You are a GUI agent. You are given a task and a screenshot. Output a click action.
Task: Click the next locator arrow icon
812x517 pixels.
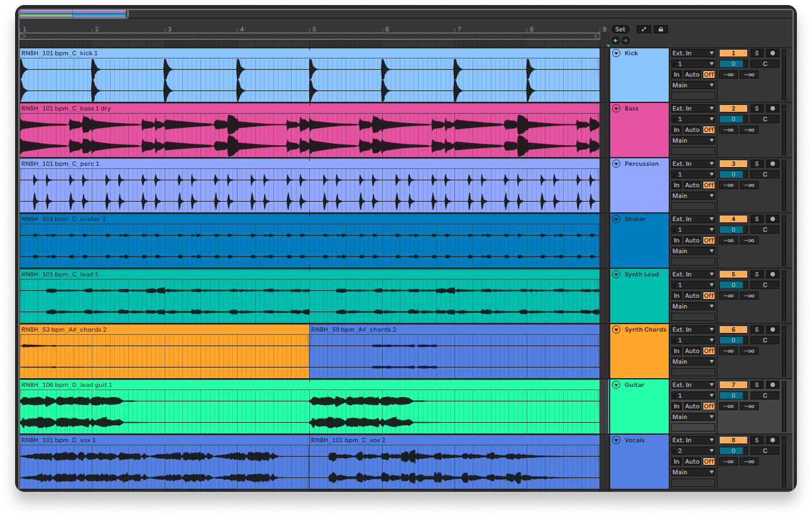point(624,40)
